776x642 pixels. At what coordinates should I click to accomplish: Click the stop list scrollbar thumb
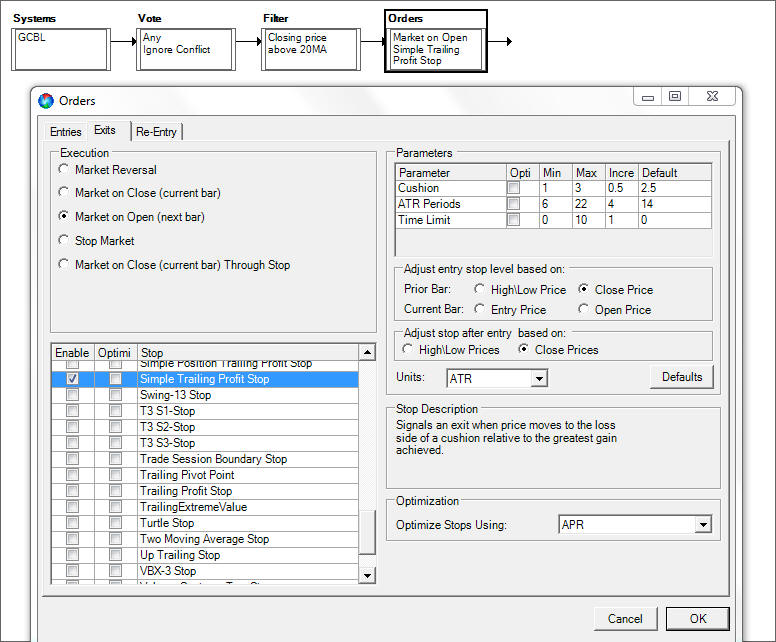pos(367,532)
